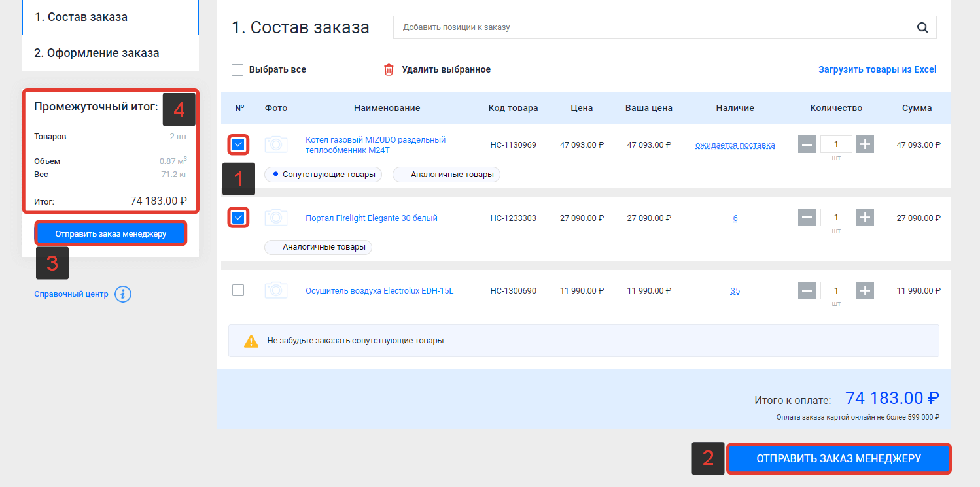Click quantity field of Electrolux EDH-15L
The height and width of the screenshot is (487, 980).
click(x=836, y=290)
